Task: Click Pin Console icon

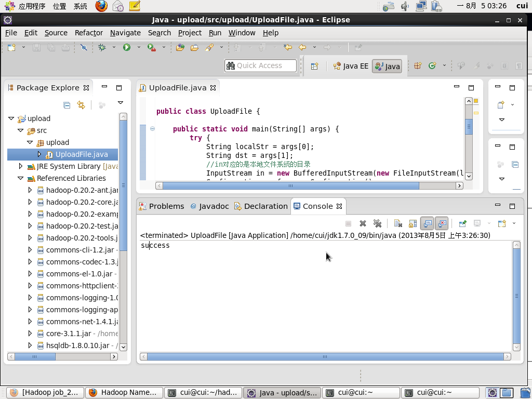Action: (x=462, y=223)
